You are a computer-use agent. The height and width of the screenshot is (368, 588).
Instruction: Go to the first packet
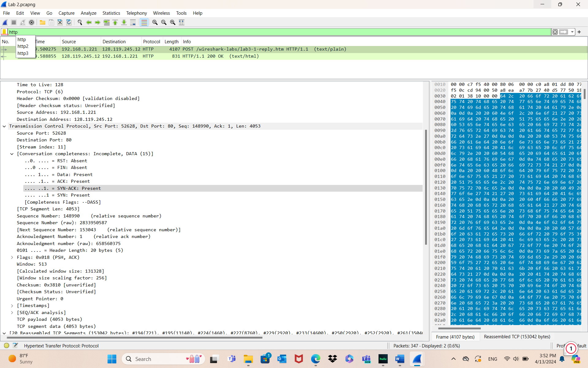point(115,22)
